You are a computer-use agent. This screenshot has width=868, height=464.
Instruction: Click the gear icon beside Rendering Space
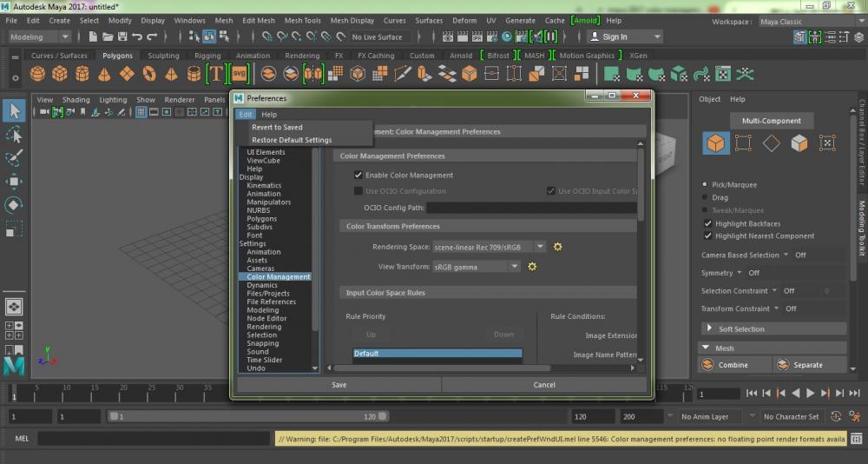click(558, 247)
